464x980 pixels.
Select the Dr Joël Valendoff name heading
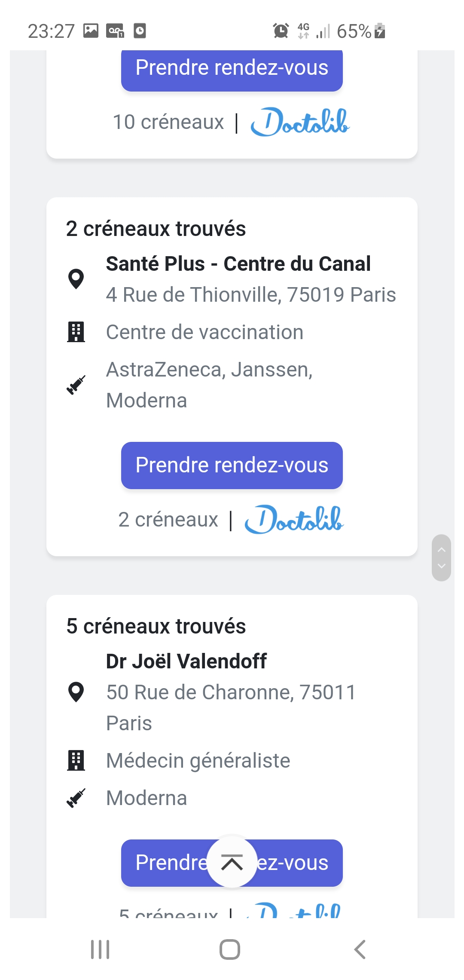pyautogui.click(x=186, y=661)
